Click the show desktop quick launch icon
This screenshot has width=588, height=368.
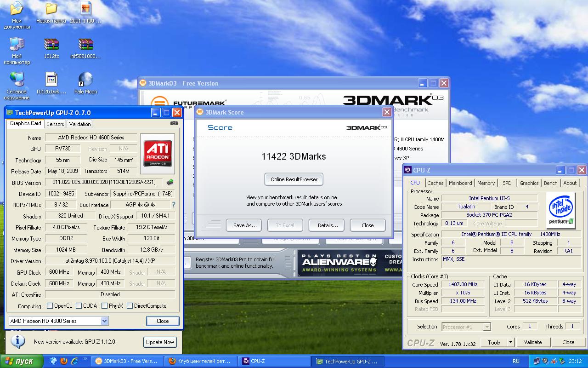click(54, 361)
